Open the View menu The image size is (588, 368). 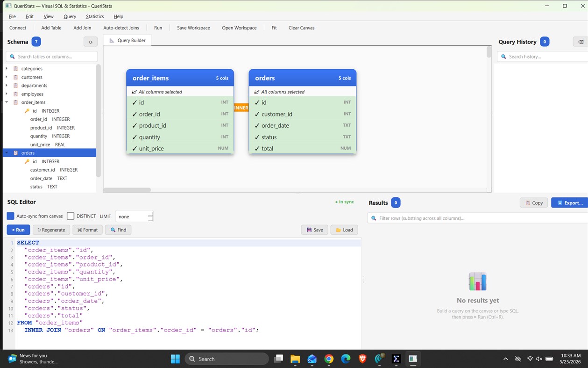coord(49,16)
